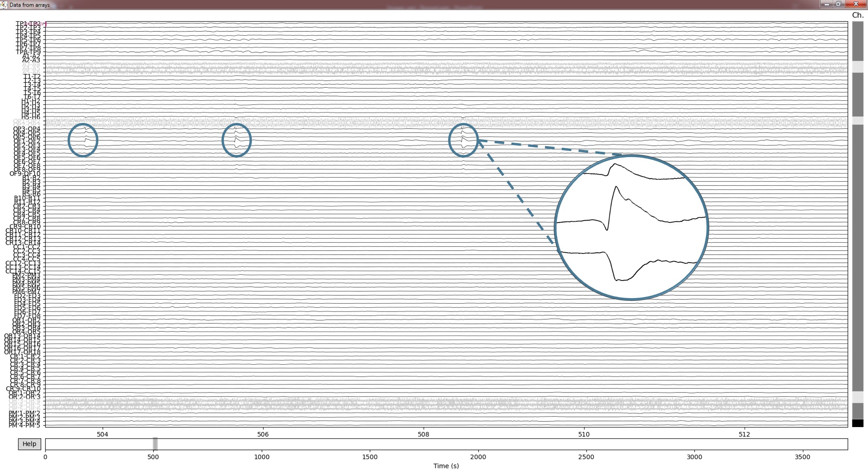Select the circled spike near 508.5 seconds
The height and width of the screenshot is (470, 868).
[x=463, y=140]
